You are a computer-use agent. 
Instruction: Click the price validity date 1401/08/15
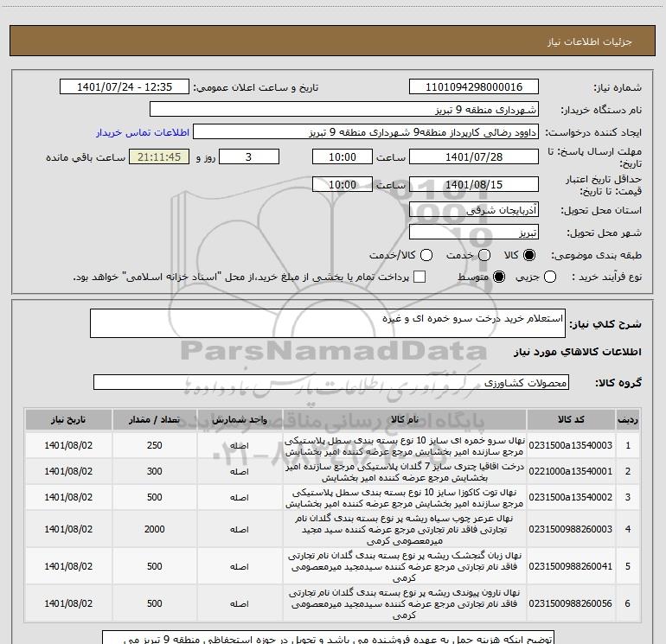(474, 184)
